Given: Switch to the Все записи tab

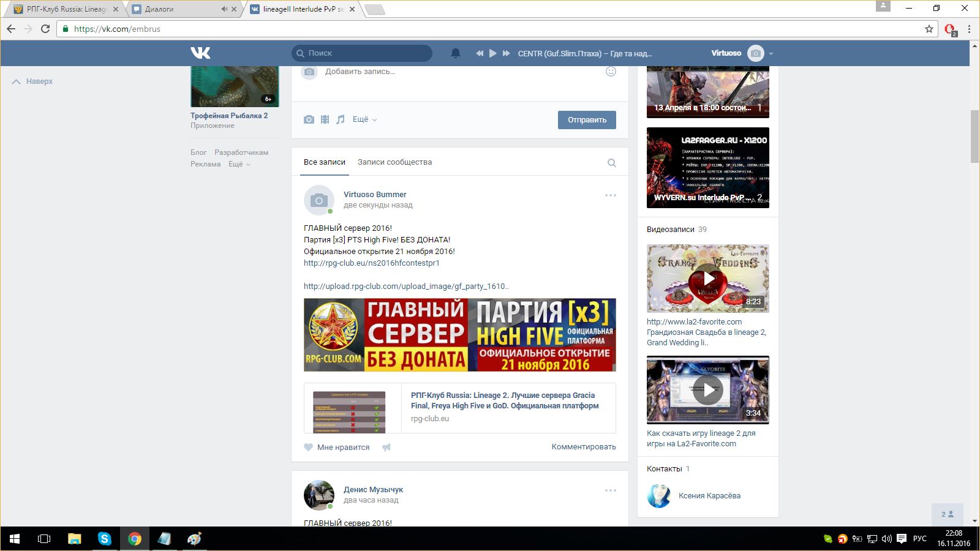Looking at the screenshot, I should (x=325, y=162).
